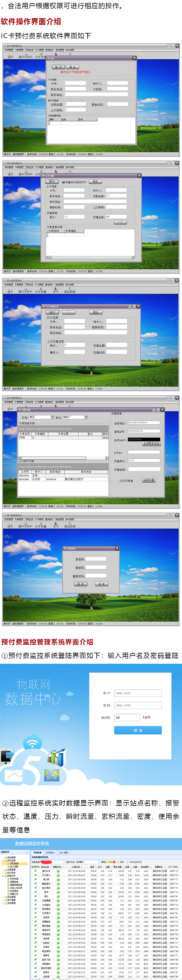The width and height of the screenshot is (182, 980).
Task: Collapse 数据分析 tree node
Action: pyautogui.click(x=3, y=876)
